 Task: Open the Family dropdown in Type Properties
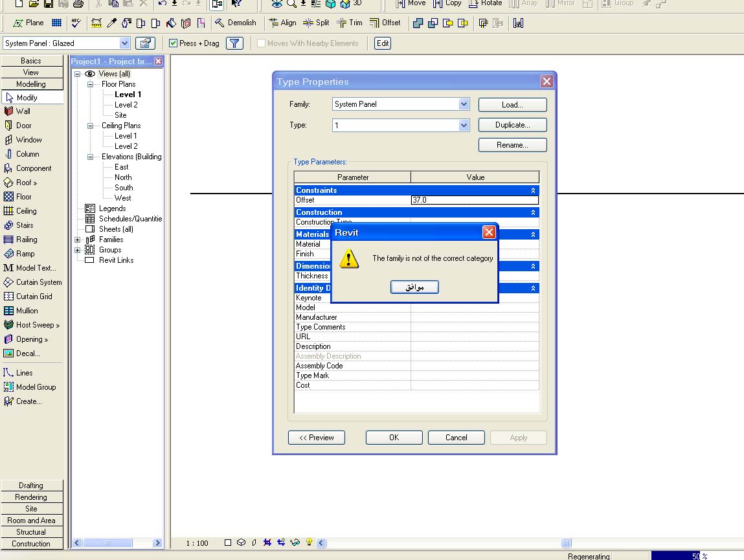coord(464,104)
